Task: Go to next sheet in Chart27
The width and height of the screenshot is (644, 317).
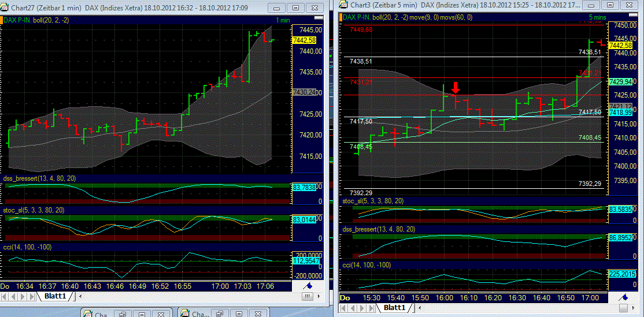Action: point(23,296)
